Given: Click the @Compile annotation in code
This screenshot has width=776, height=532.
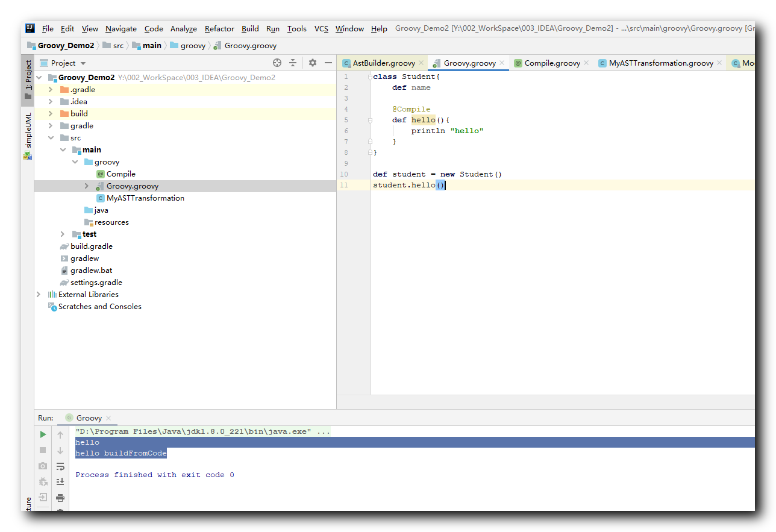Looking at the screenshot, I should pyautogui.click(x=411, y=109).
